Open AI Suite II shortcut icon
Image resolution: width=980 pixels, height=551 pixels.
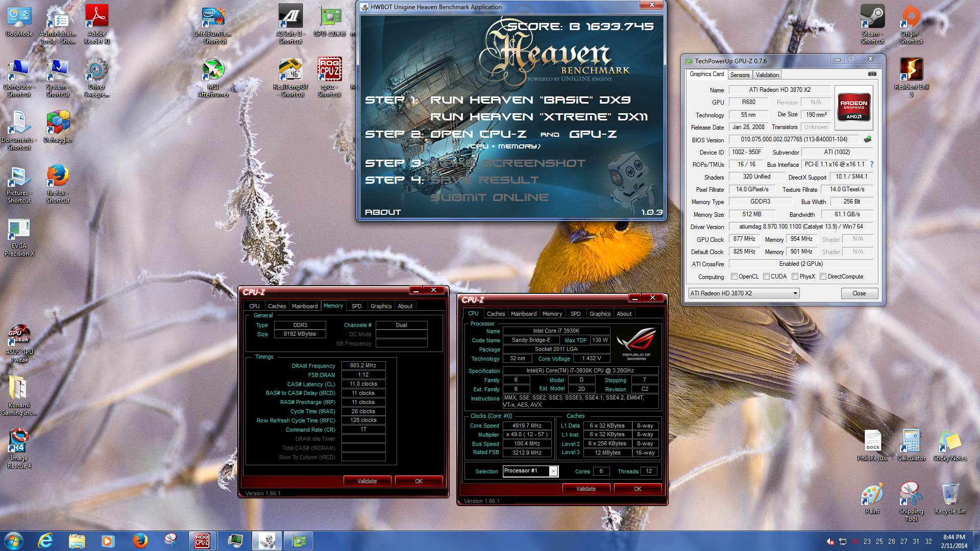(290, 24)
